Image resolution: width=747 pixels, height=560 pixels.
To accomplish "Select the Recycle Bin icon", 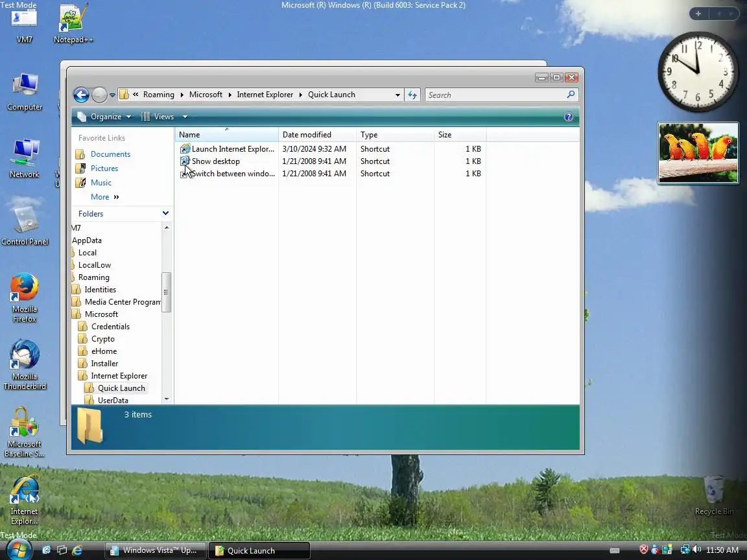I will (x=714, y=495).
